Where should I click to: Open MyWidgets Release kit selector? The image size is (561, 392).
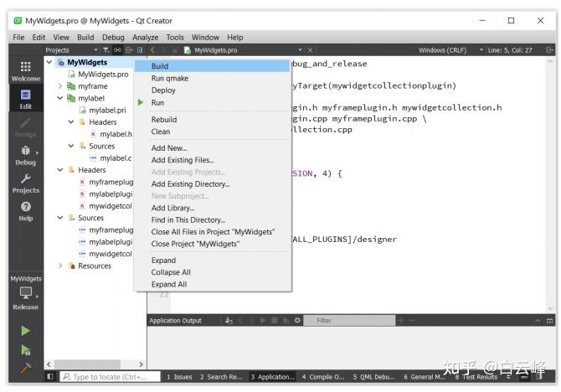pos(25,292)
